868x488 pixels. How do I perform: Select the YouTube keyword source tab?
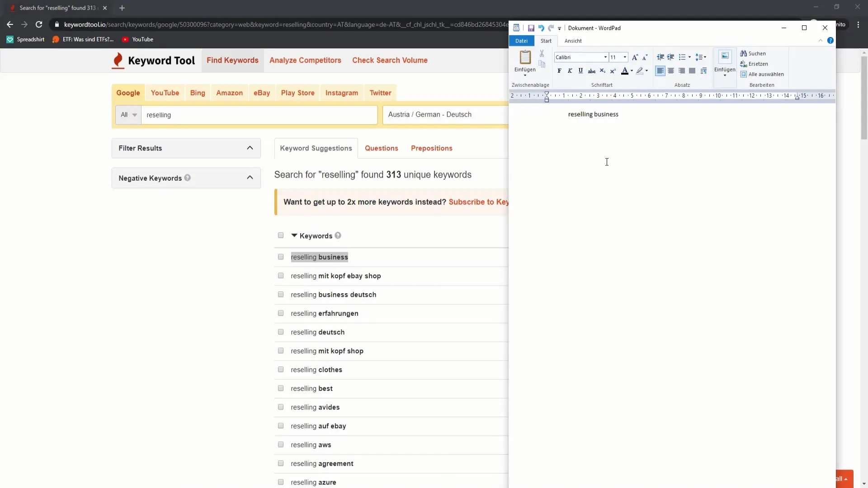point(165,93)
